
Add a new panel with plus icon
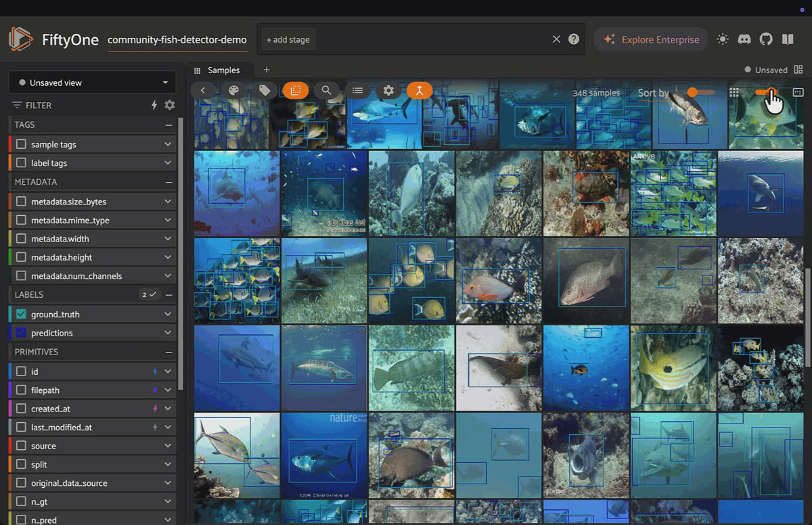tap(267, 70)
